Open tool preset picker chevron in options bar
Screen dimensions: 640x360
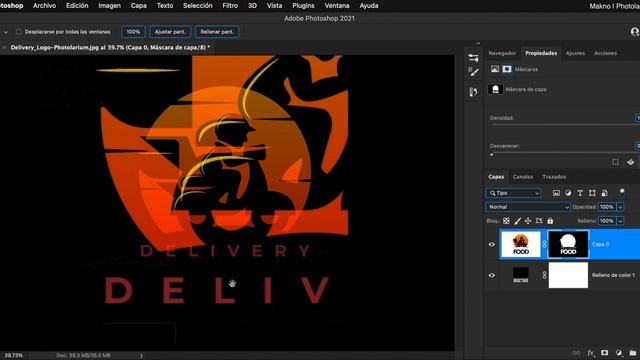pos(6,32)
